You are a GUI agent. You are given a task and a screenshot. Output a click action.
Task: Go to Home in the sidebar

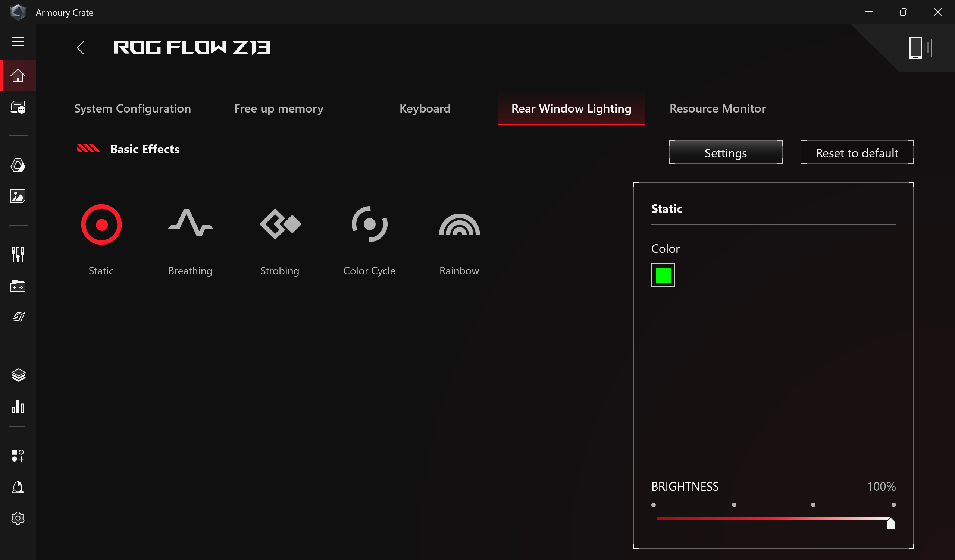[x=18, y=75]
